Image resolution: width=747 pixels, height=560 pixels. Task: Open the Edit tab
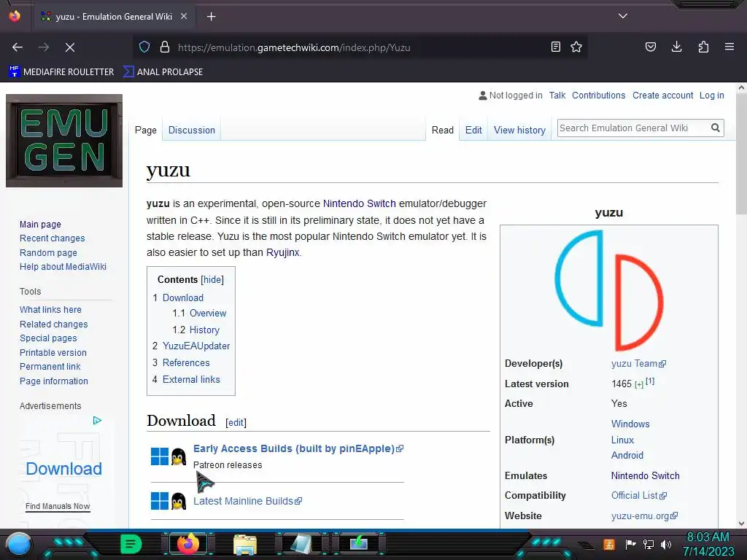click(x=473, y=130)
